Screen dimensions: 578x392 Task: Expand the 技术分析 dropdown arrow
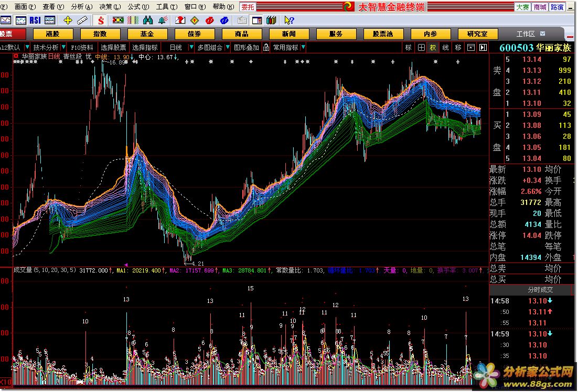tap(63, 47)
